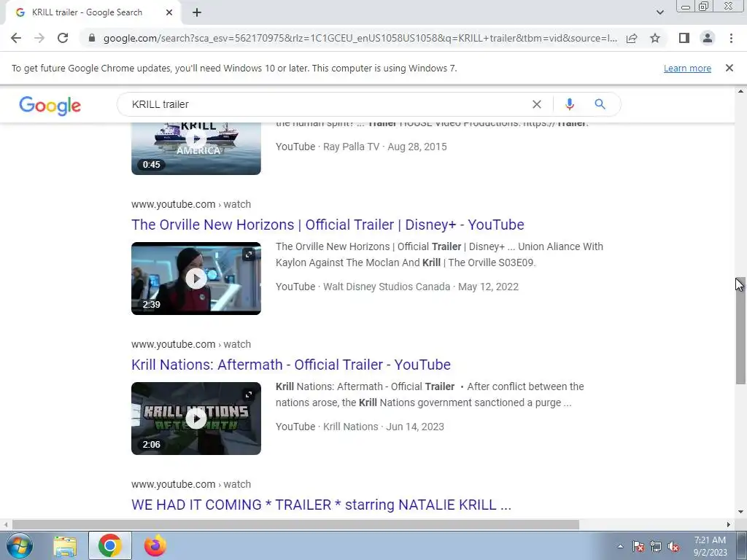Click the scroll left arrow

tap(5, 524)
